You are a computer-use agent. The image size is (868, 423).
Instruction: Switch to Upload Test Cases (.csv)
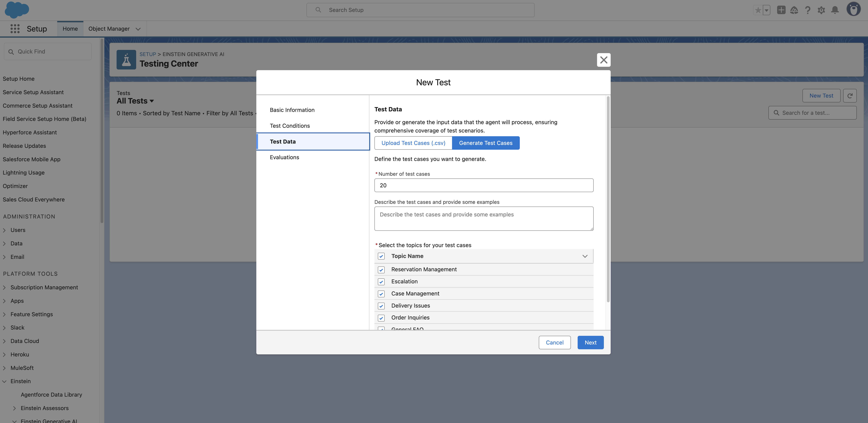413,143
